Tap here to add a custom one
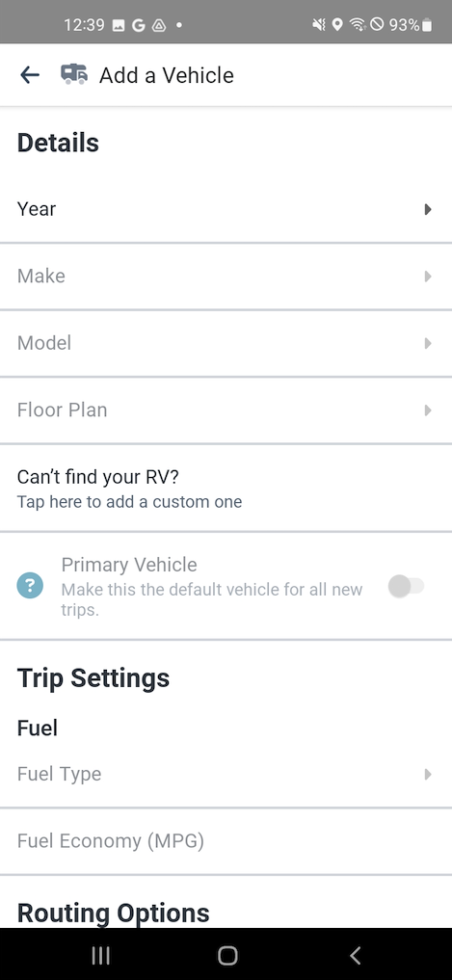452x980 pixels. (129, 502)
